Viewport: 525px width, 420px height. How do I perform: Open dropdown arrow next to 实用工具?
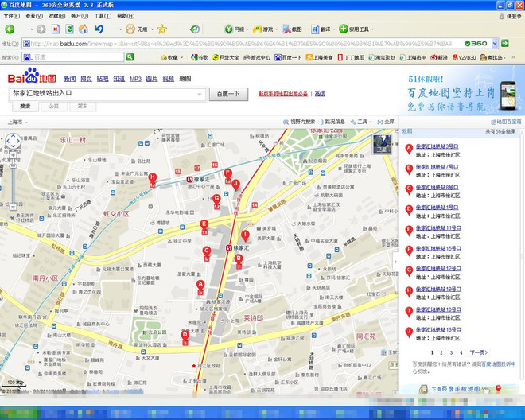pos(372,29)
